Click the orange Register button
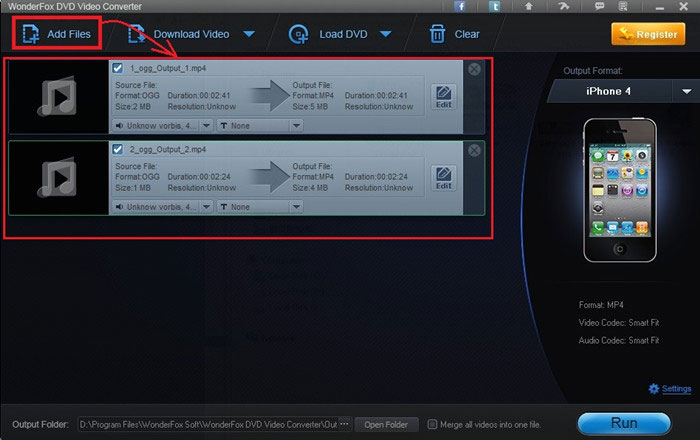 648,34
